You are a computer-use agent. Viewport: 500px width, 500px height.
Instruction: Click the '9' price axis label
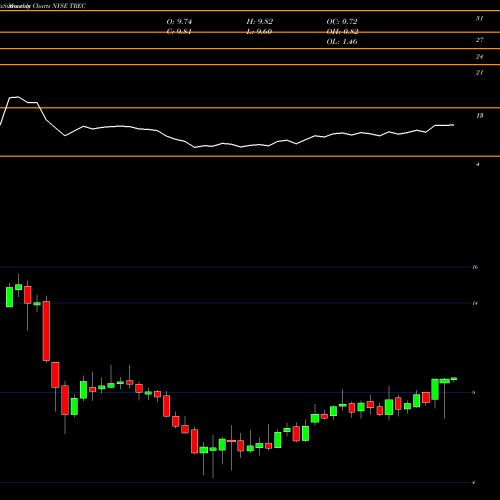(x=474, y=393)
